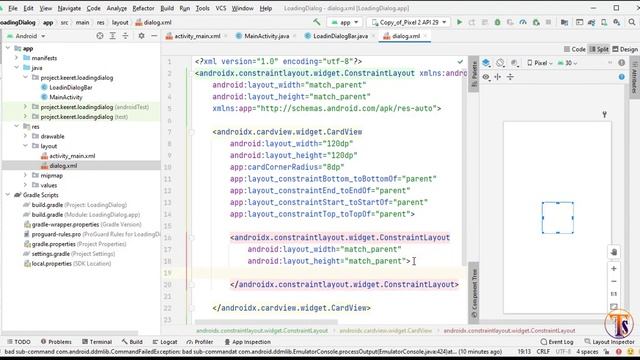Click the night mode icon in preview toolbar

point(514,63)
